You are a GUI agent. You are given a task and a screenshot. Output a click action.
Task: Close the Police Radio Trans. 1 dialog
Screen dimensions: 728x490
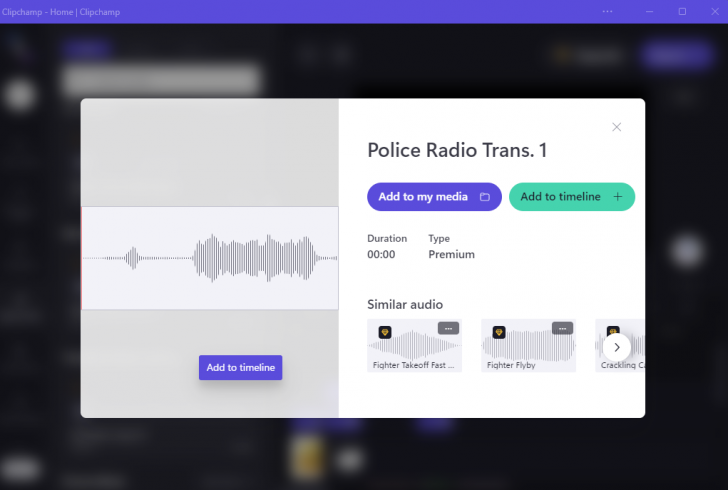[616, 127]
